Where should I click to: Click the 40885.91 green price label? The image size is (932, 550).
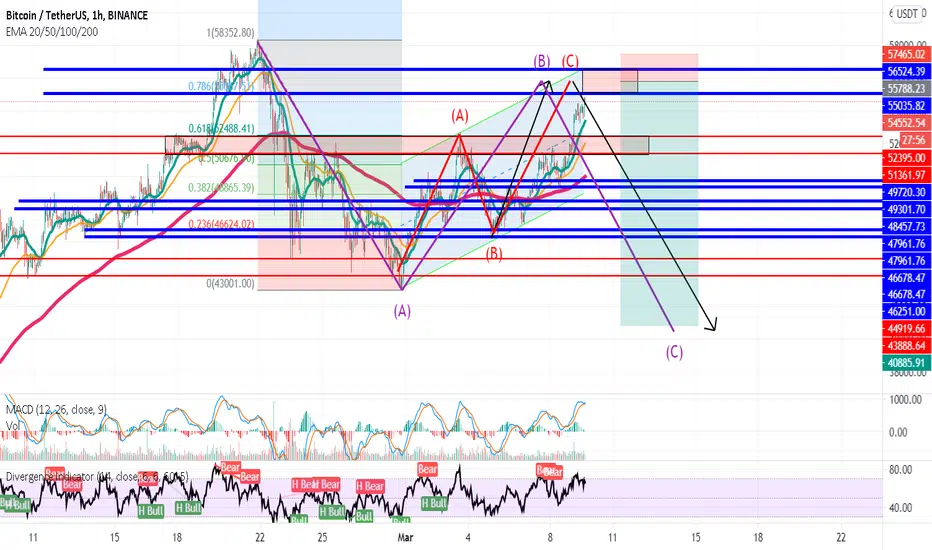(x=906, y=363)
